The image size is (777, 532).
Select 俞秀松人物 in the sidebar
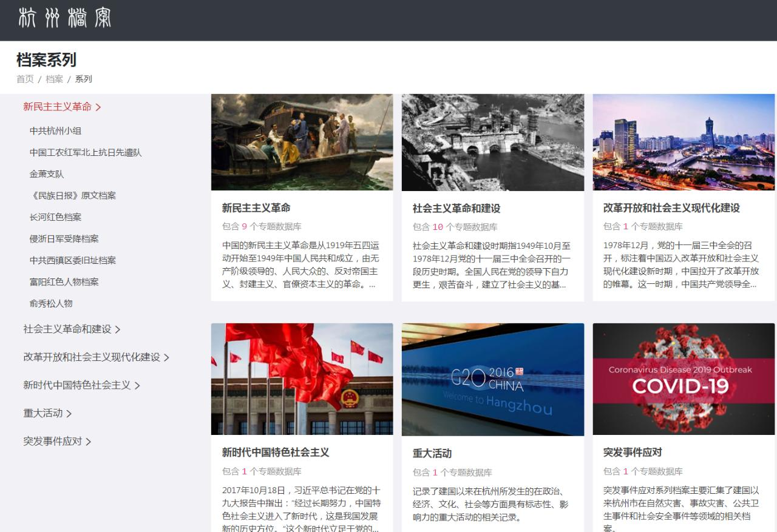point(51,303)
